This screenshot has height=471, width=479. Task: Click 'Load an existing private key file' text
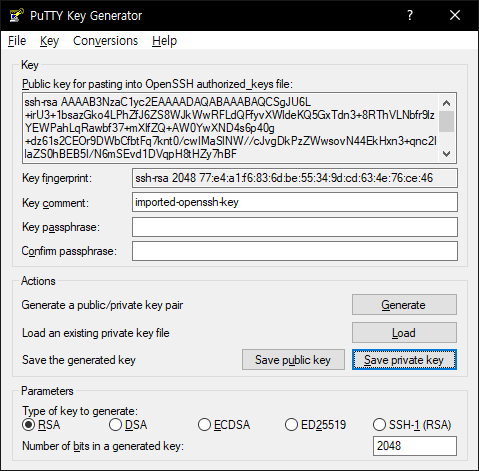[x=96, y=333]
